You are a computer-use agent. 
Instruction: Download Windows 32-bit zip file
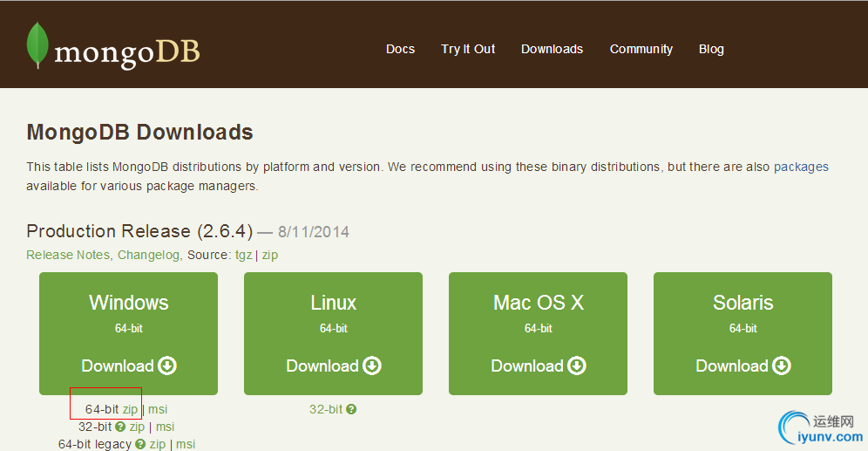(x=138, y=427)
